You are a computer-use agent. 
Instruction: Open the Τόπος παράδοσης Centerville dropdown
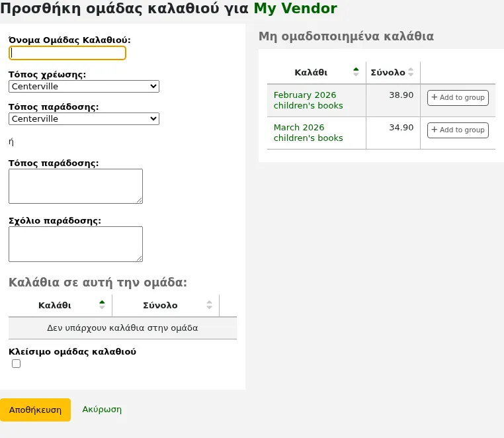84,118
